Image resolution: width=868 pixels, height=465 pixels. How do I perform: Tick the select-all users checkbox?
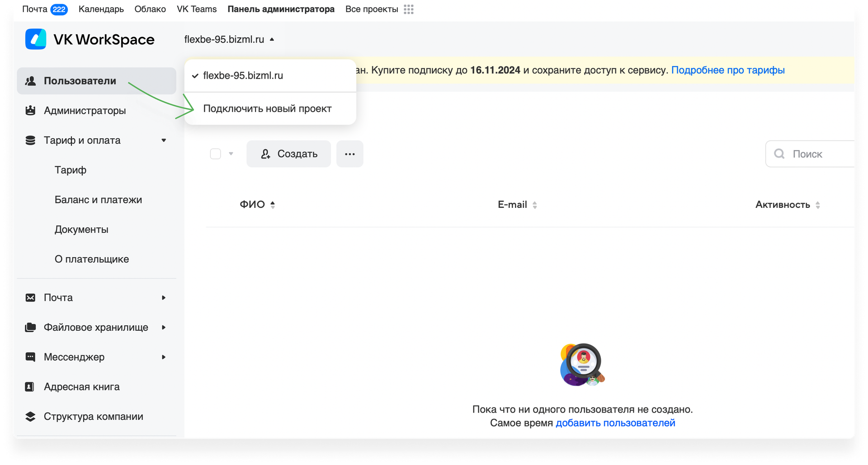tap(216, 154)
